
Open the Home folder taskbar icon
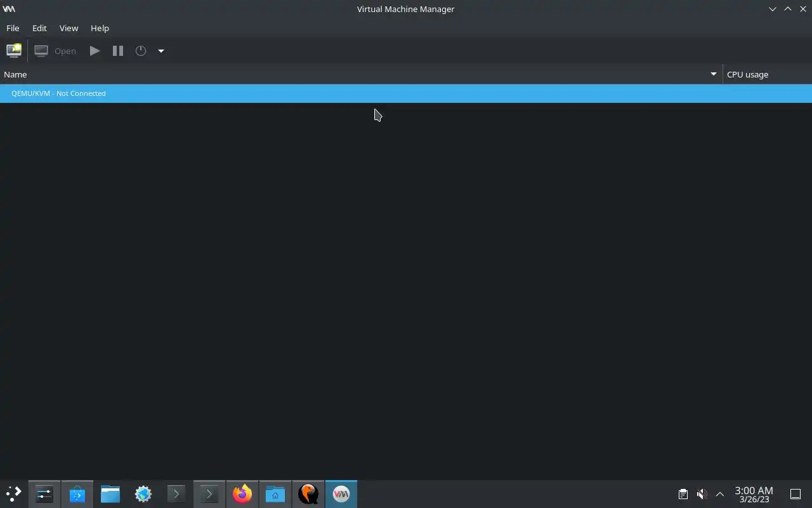click(x=275, y=494)
